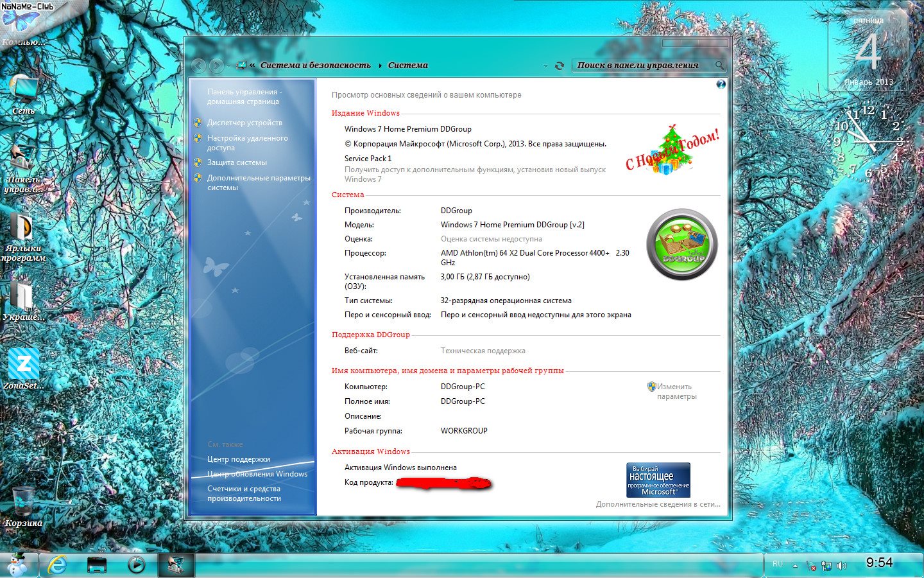Click the genuine Microsoft software badge
924x578 pixels.
click(658, 480)
